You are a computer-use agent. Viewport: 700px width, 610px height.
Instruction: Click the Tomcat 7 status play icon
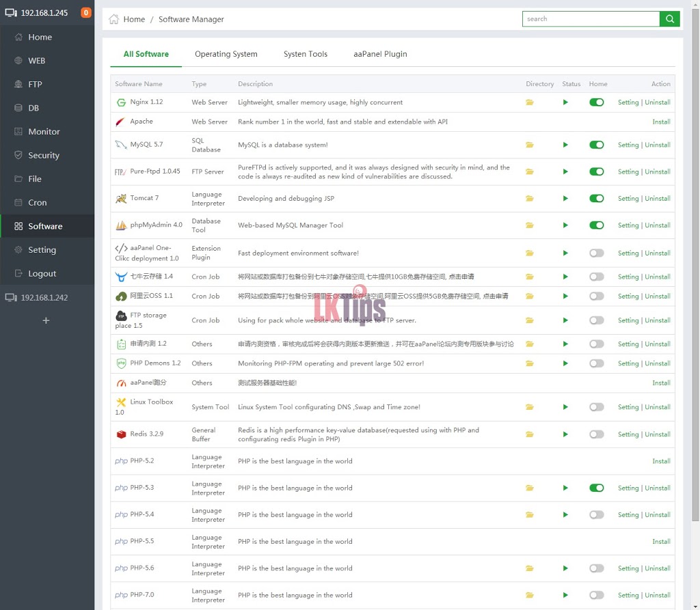click(565, 198)
